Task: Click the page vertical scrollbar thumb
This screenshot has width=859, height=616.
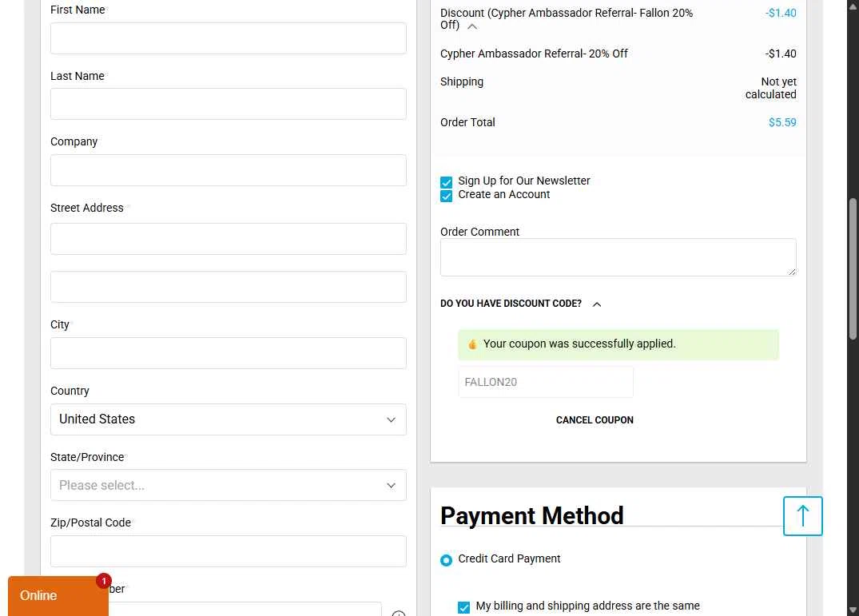Action: pos(853,268)
